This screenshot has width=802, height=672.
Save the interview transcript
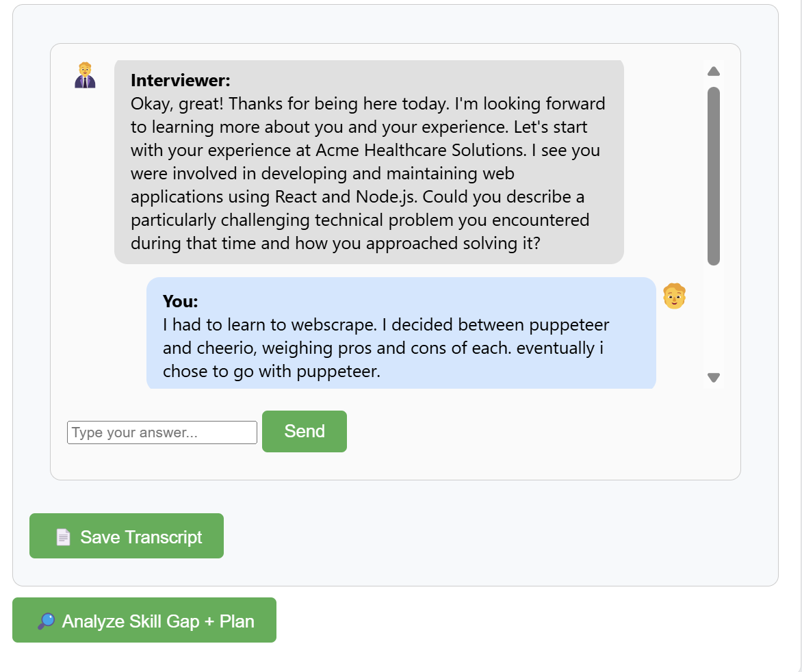[x=127, y=537]
